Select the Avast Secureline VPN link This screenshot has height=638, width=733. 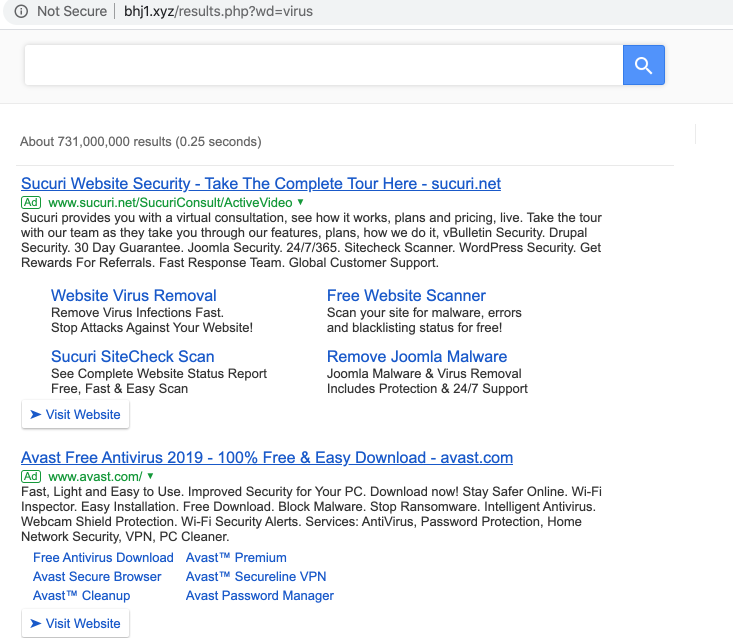click(x=256, y=577)
